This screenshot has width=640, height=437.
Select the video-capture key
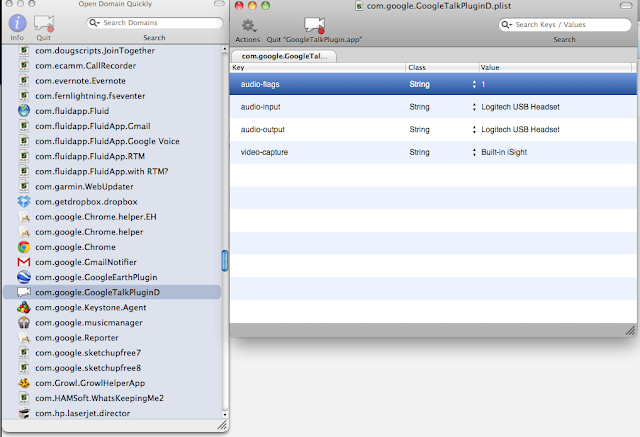(x=264, y=152)
